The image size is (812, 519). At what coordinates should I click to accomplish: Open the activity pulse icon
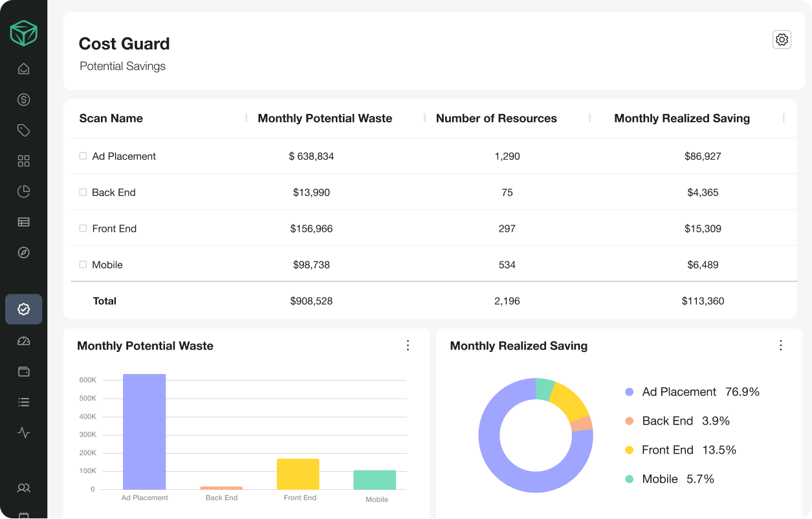(24, 432)
